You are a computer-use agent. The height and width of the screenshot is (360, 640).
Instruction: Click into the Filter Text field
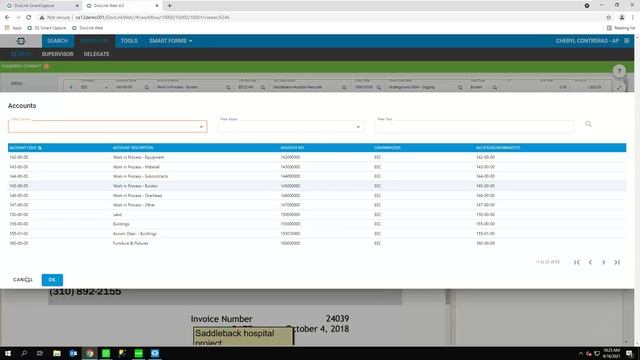pyautogui.click(x=475, y=127)
